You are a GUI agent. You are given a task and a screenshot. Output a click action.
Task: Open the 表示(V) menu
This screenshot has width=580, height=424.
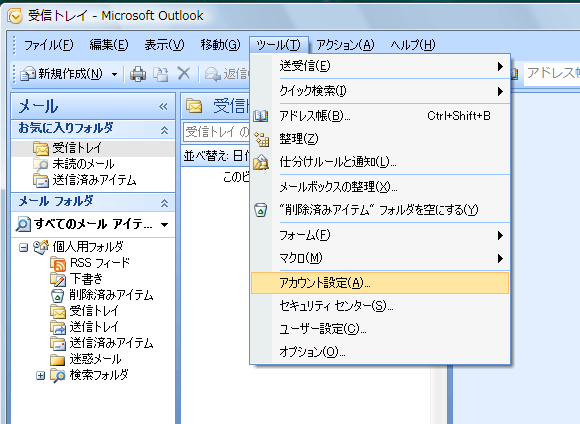click(x=164, y=45)
